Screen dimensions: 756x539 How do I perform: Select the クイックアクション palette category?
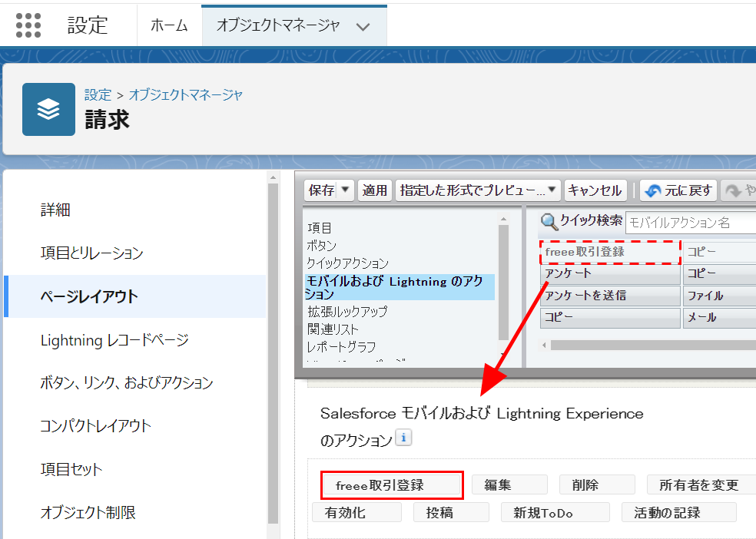(347, 263)
